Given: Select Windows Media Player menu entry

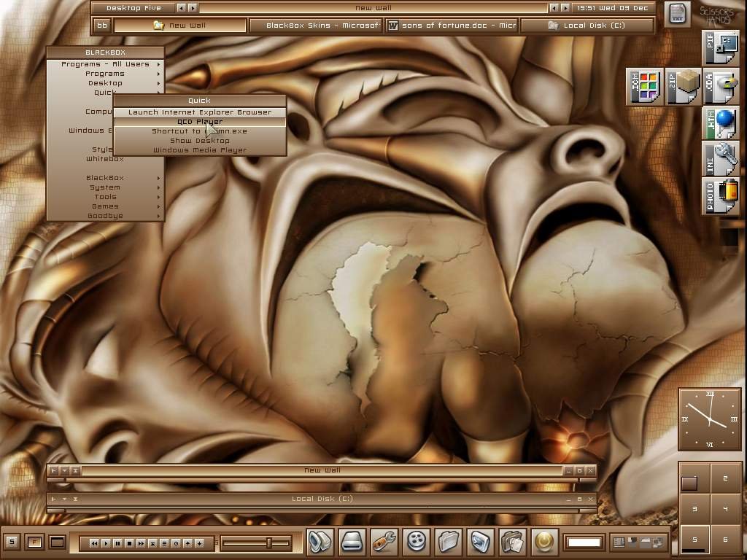Looking at the screenshot, I should coord(200,150).
